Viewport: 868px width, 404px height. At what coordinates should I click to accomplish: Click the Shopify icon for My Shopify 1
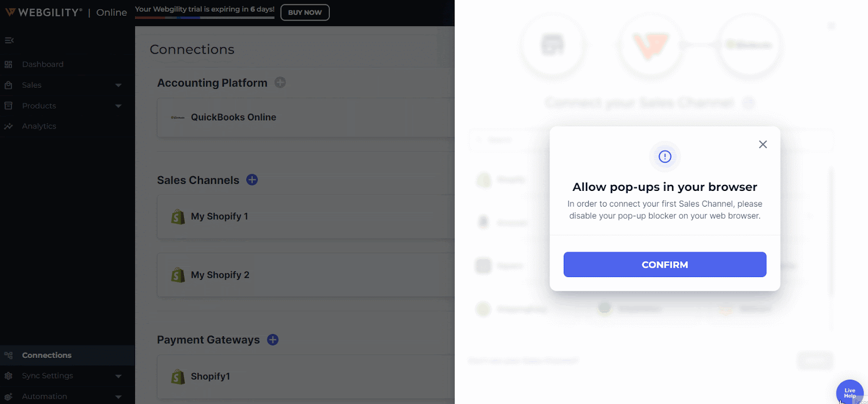coord(178,216)
